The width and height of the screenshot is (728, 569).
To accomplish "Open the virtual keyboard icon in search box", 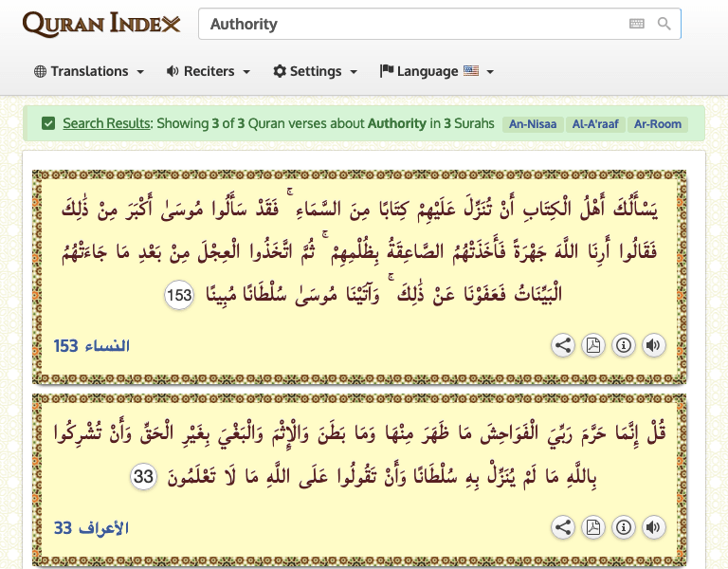I will 637,24.
